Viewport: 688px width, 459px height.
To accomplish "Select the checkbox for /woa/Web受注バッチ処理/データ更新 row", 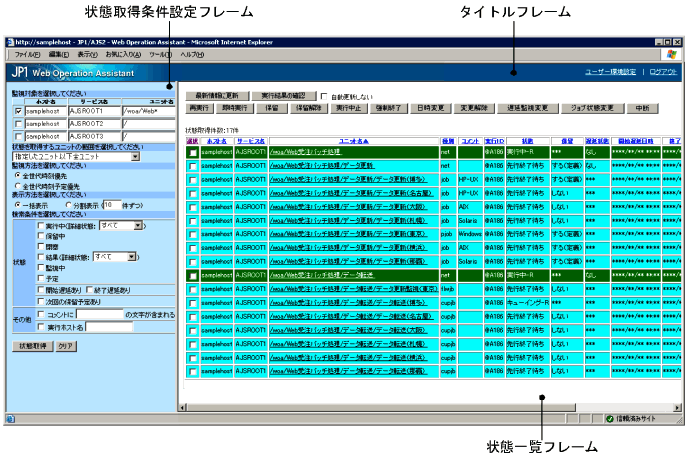I will pos(193,166).
